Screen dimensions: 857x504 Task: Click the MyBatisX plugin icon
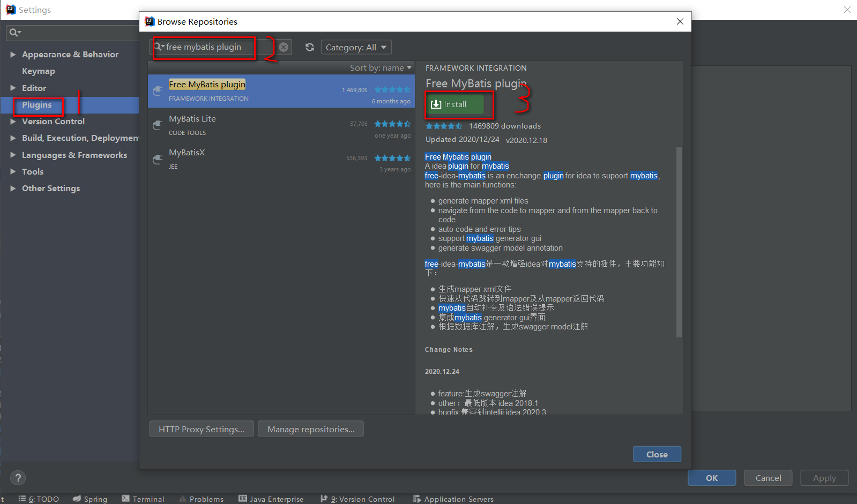(x=158, y=159)
